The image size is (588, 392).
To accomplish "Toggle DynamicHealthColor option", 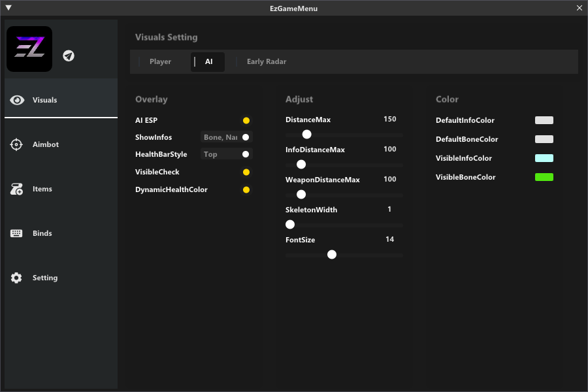I will click(x=246, y=190).
